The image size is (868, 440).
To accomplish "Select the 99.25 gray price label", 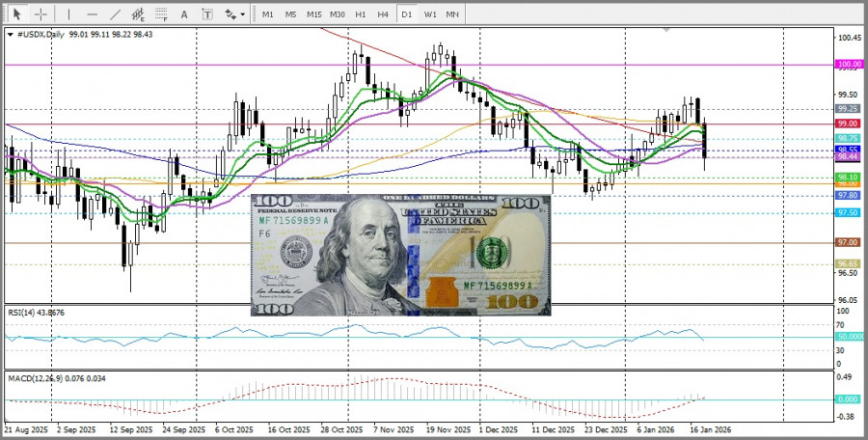I will point(849,109).
